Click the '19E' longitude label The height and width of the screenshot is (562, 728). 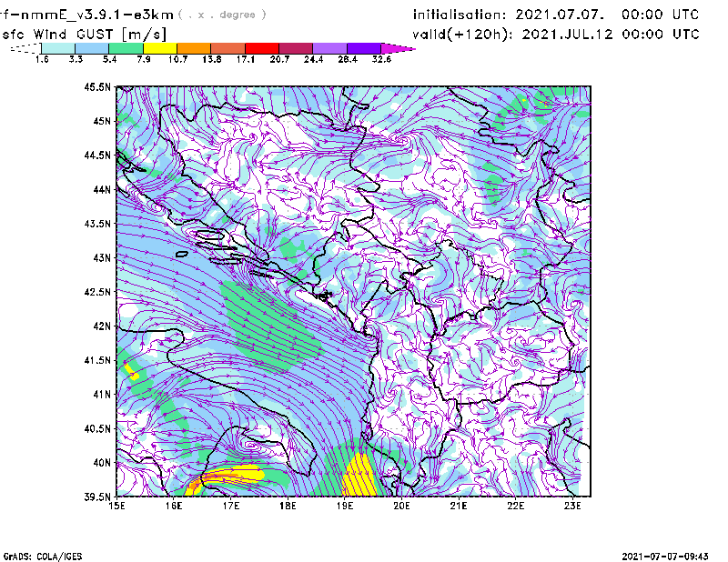click(345, 506)
